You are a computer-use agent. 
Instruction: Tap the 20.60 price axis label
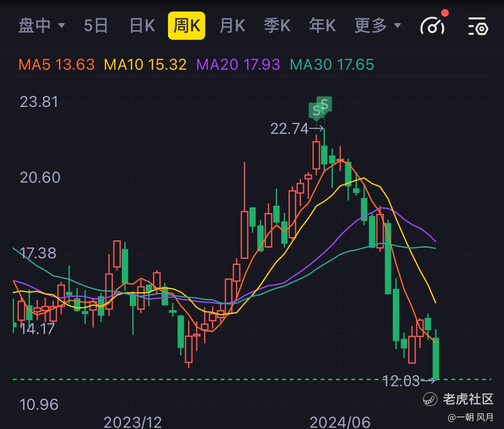click(40, 178)
